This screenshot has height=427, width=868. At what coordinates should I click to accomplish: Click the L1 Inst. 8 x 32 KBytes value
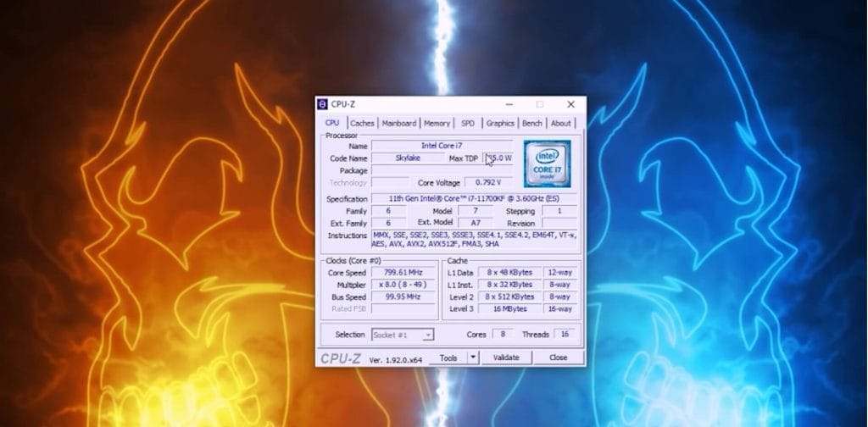click(x=509, y=285)
